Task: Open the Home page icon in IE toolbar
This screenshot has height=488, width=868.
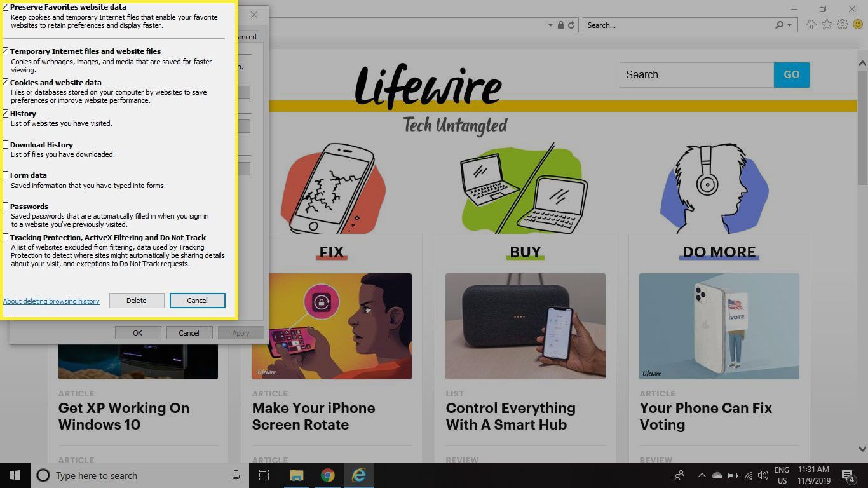Action: (811, 25)
